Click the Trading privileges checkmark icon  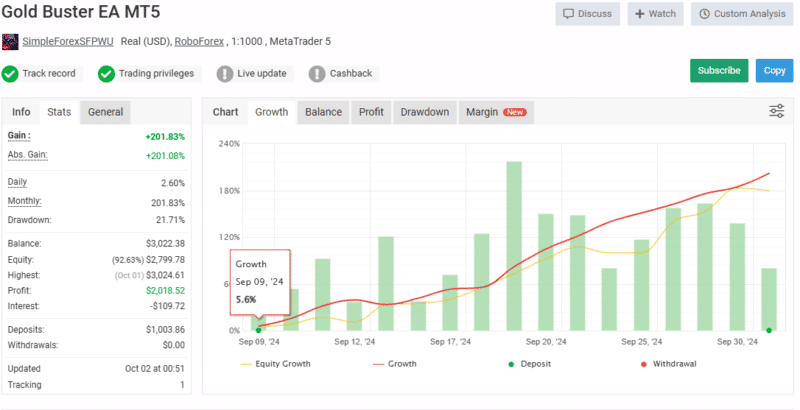pyautogui.click(x=107, y=73)
